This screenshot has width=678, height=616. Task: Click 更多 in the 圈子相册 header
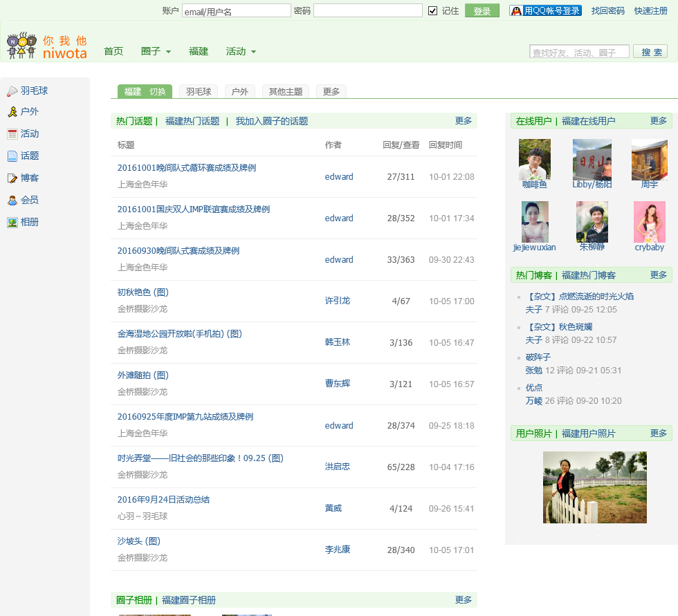point(463,600)
